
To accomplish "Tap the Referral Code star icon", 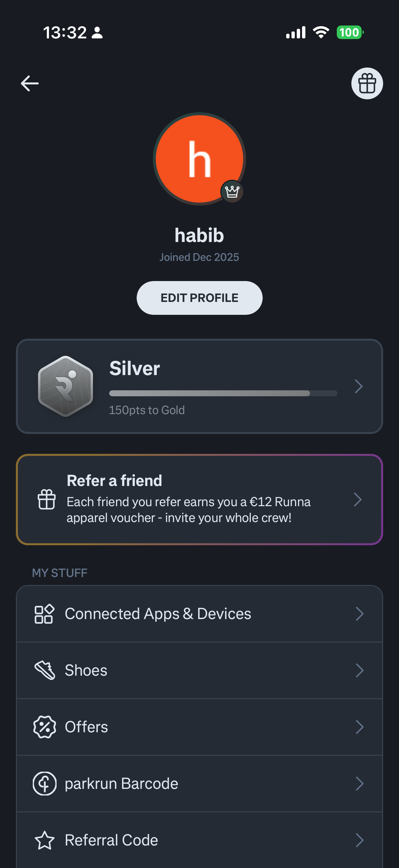I will (44, 840).
